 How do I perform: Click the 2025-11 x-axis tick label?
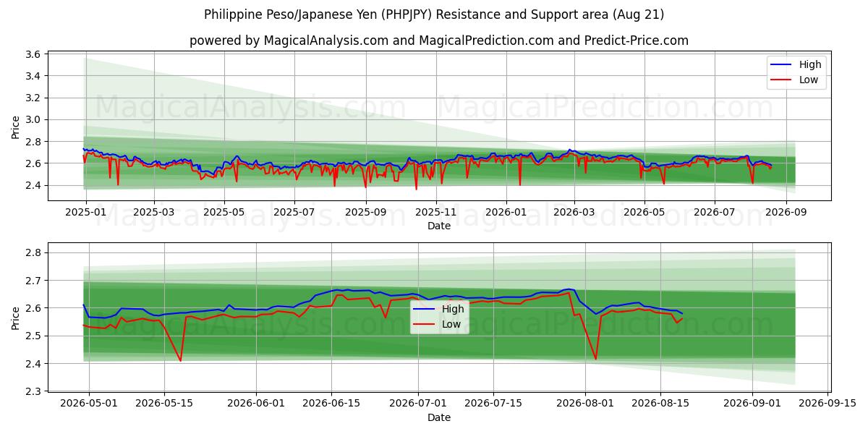click(436, 212)
